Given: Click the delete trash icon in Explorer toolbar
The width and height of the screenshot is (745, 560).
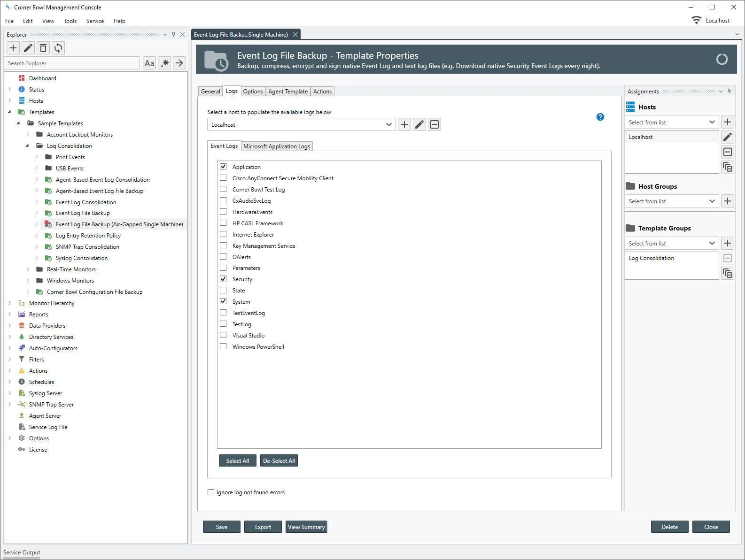Looking at the screenshot, I should pos(43,48).
